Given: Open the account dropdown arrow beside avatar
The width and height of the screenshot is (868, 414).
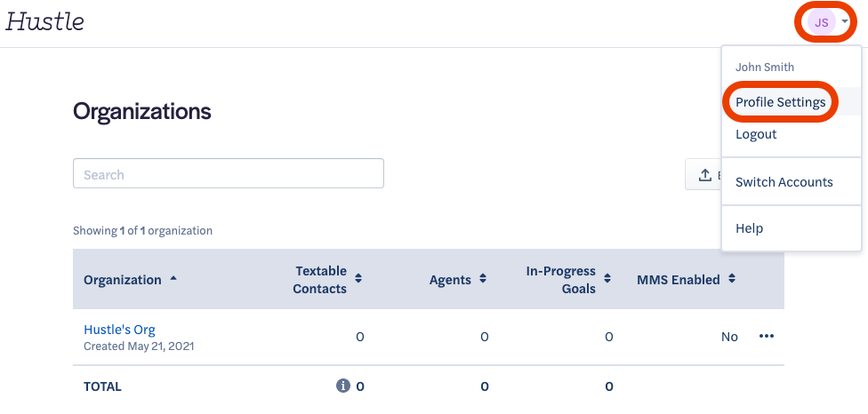Looking at the screenshot, I should (x=845, y=22).
